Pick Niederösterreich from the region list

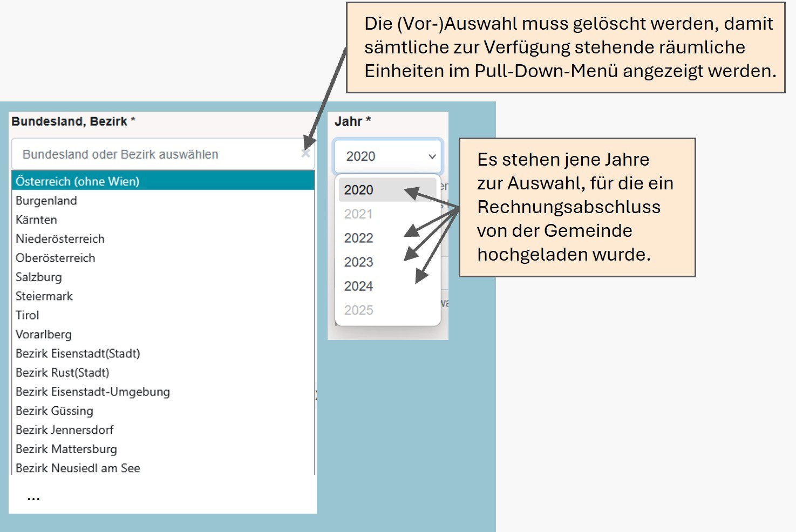tap(60, 239)
